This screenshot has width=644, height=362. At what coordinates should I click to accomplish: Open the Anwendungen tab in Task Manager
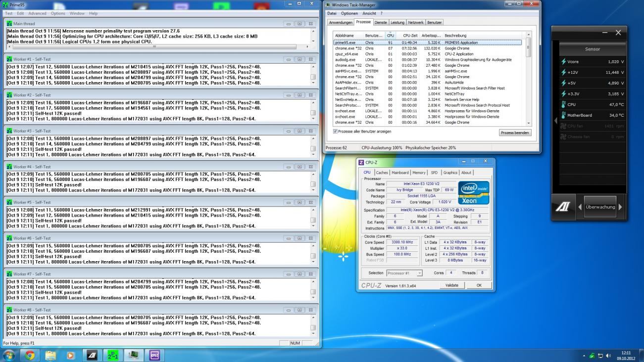(x=341, y=22)
